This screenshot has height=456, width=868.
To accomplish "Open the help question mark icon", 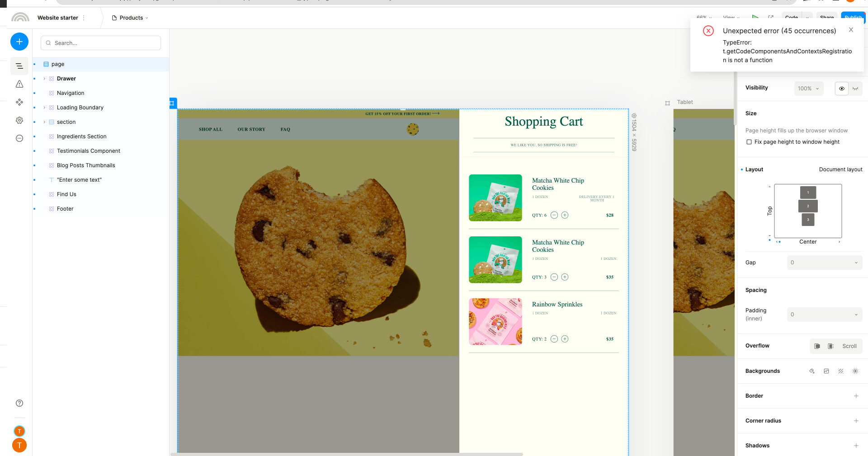I will point(19,403).
